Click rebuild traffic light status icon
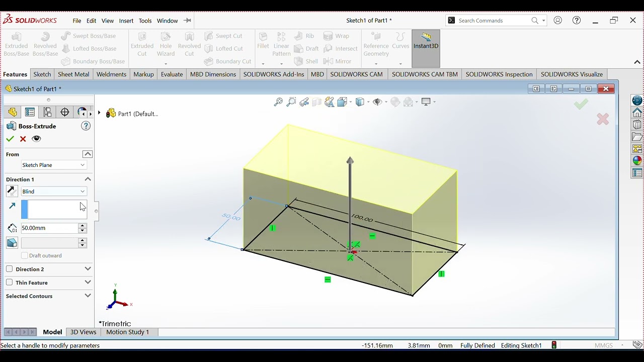Image resolution: width=644 pixels, height=362 pixels. 554,345
